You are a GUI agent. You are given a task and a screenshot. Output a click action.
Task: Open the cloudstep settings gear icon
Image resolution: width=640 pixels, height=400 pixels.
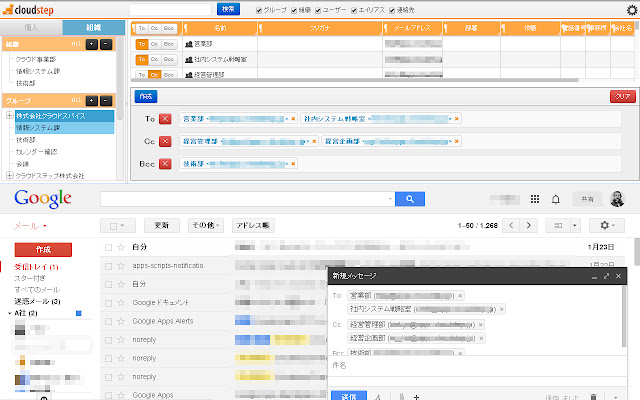point(632,10)
